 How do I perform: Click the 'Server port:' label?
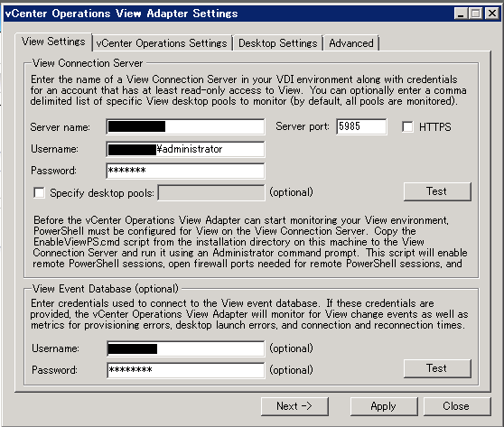(x=303, y=126)
